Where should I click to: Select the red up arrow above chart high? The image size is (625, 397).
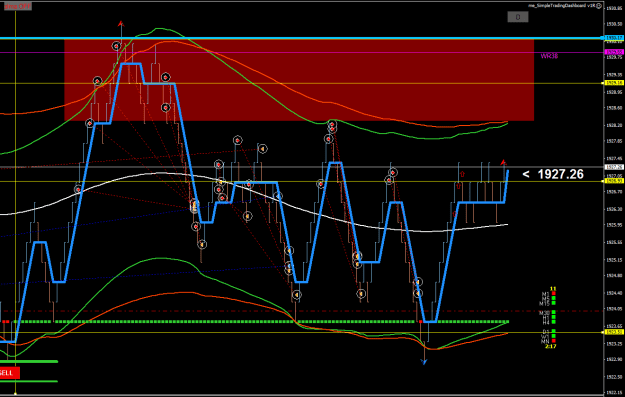click(x=121, y=24)
